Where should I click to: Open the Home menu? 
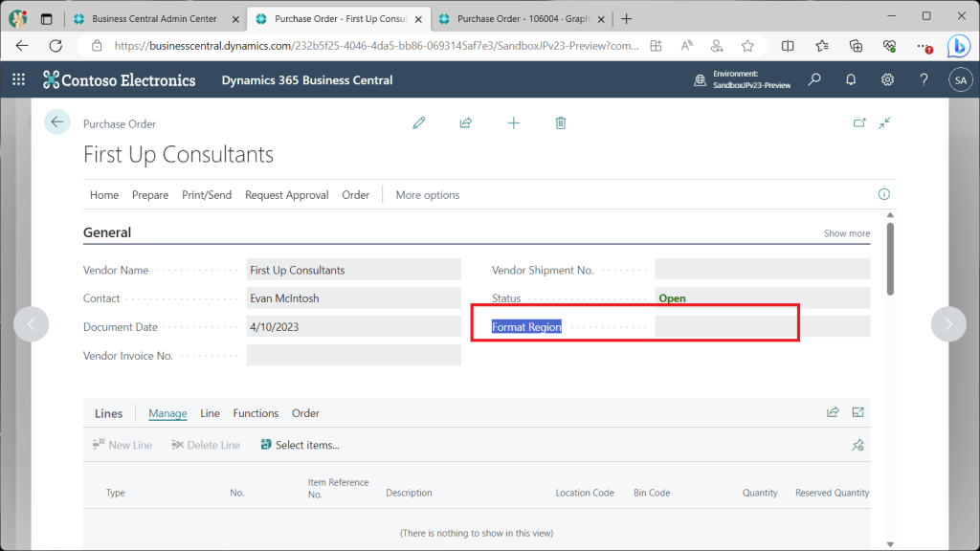pos(103,195)
